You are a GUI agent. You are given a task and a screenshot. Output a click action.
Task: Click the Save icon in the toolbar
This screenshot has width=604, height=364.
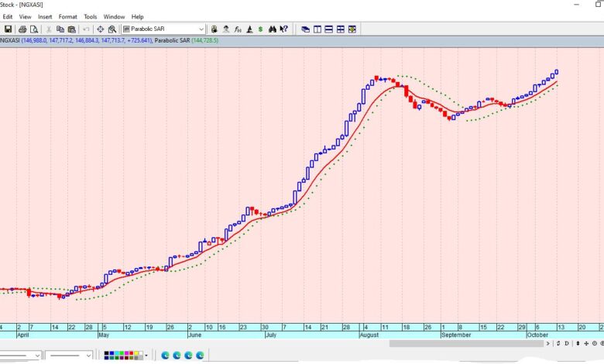coord(8,29)
